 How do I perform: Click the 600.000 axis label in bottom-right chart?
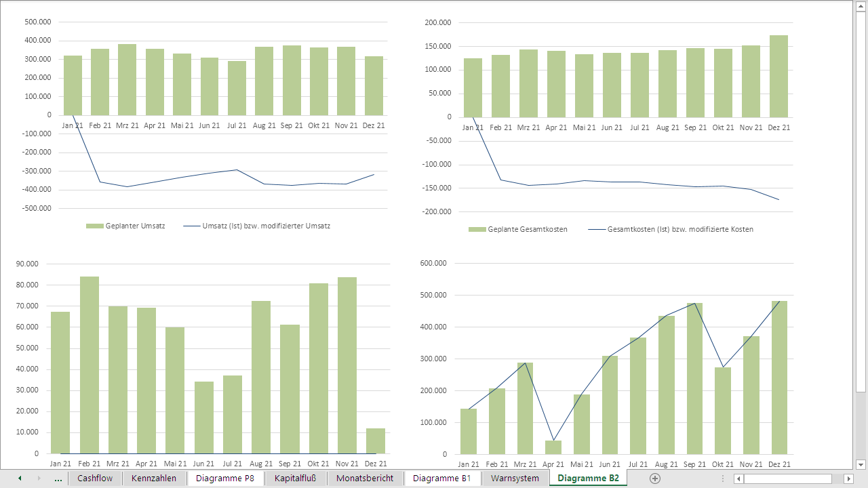click(x=434, y=263)
